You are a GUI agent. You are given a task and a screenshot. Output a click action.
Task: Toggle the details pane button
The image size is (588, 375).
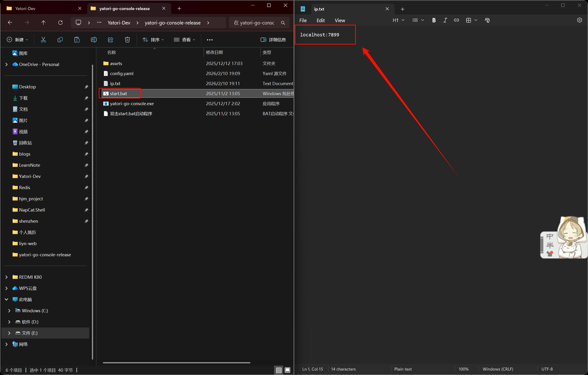click(273, 40)
